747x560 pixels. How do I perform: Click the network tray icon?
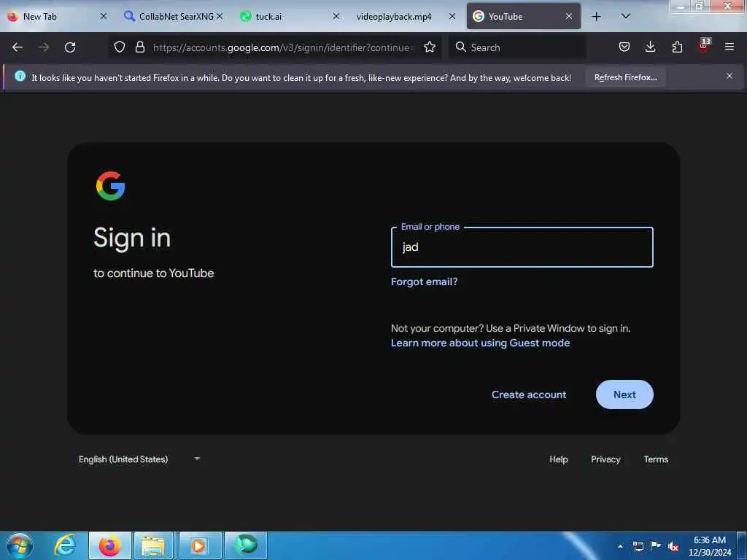(638, 546)
